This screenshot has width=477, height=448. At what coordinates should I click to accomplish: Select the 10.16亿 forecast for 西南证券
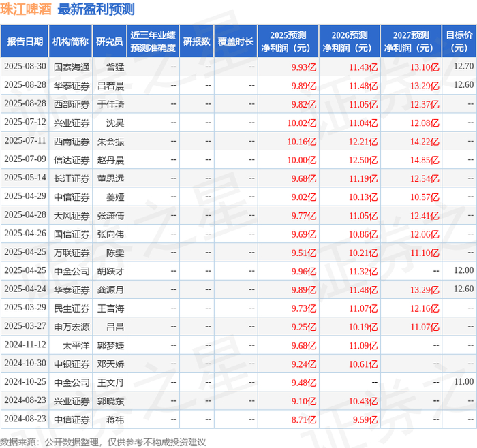click(302, 142)
